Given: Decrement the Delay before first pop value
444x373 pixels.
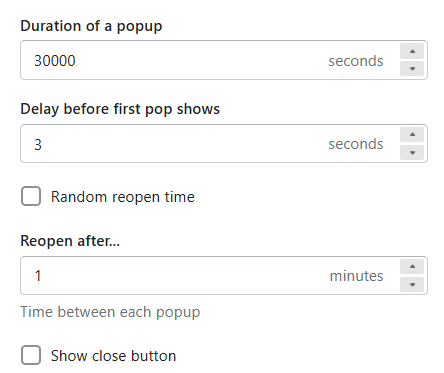Looking at the screenshot, I should [x=412, y=152].
